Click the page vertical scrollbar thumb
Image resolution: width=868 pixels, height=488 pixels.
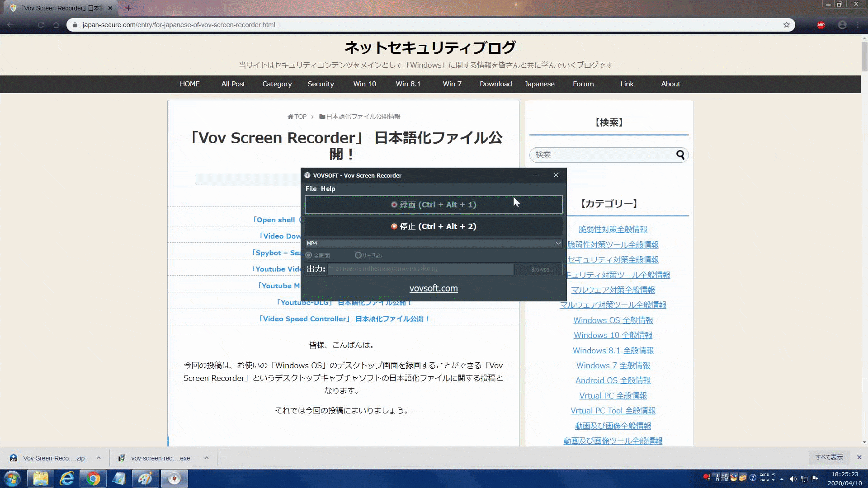(x=864, y=56)
